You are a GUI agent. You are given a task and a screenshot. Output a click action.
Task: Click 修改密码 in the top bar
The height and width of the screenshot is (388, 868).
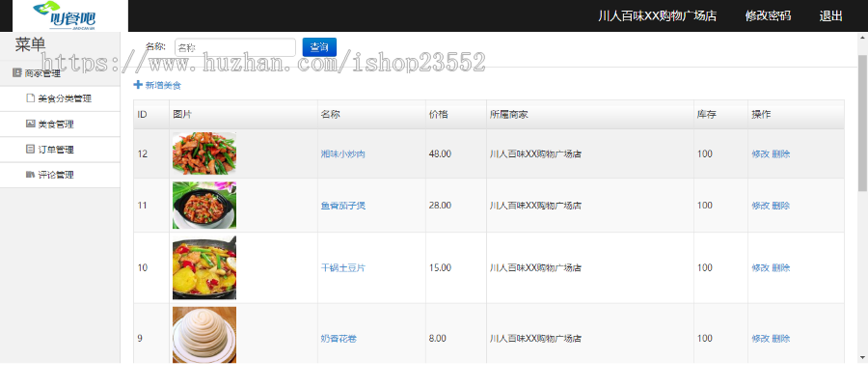(x=768, y=16)
